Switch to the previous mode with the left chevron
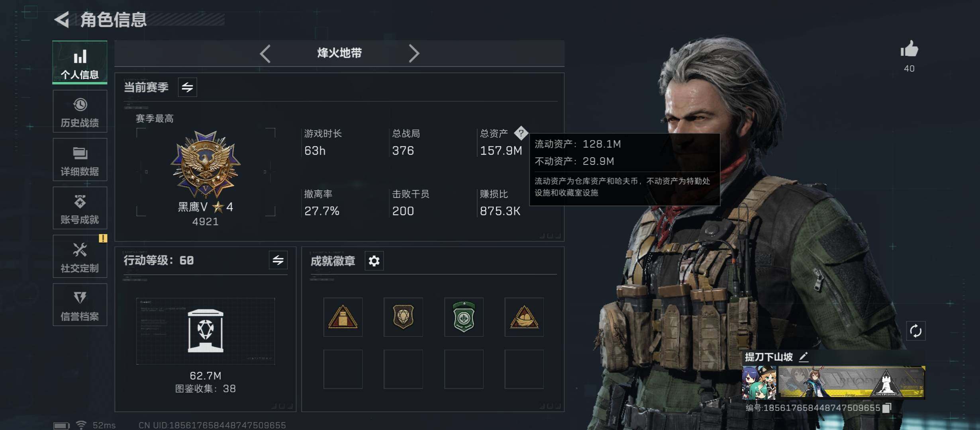This screenshot has height=430, width=980. [x=265, y=53]
